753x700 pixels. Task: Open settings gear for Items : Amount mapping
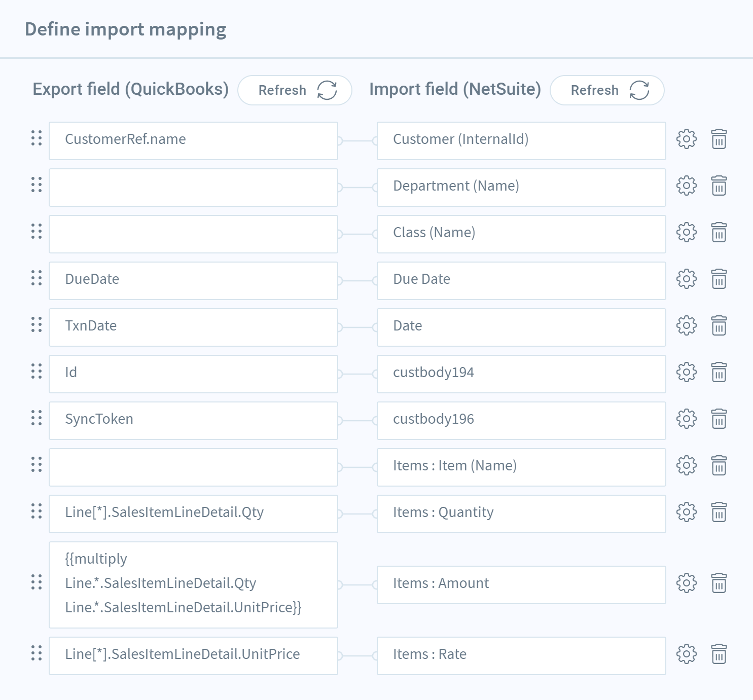687,583
